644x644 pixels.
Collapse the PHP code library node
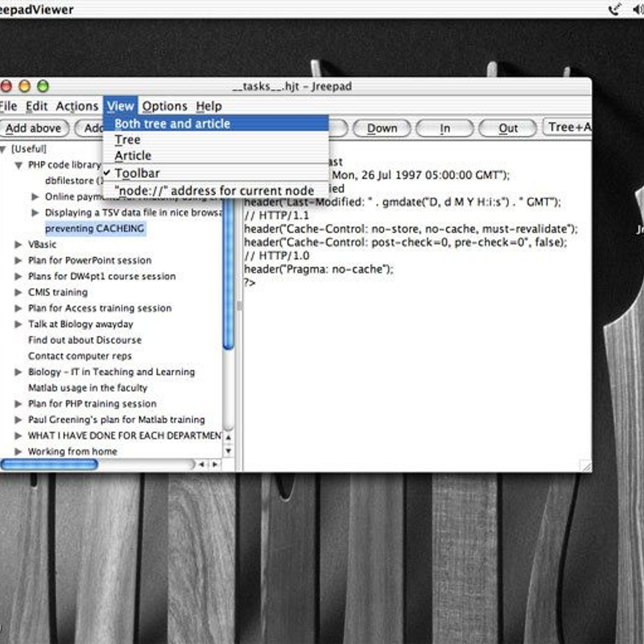19,165
